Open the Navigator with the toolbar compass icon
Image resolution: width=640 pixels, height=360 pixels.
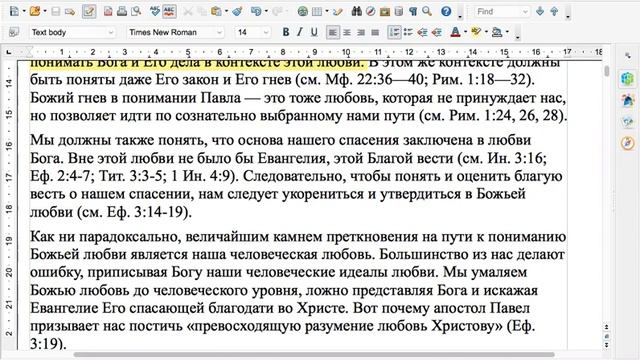click(370, 11)
